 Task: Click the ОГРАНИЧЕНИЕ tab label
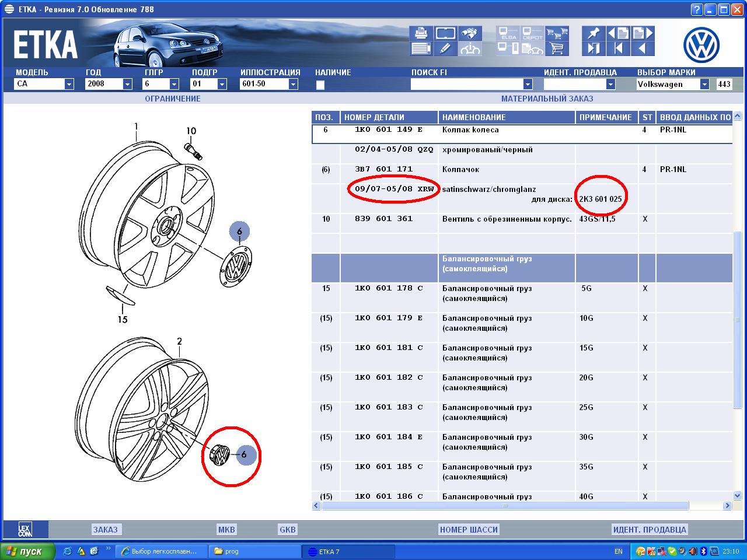173,99
